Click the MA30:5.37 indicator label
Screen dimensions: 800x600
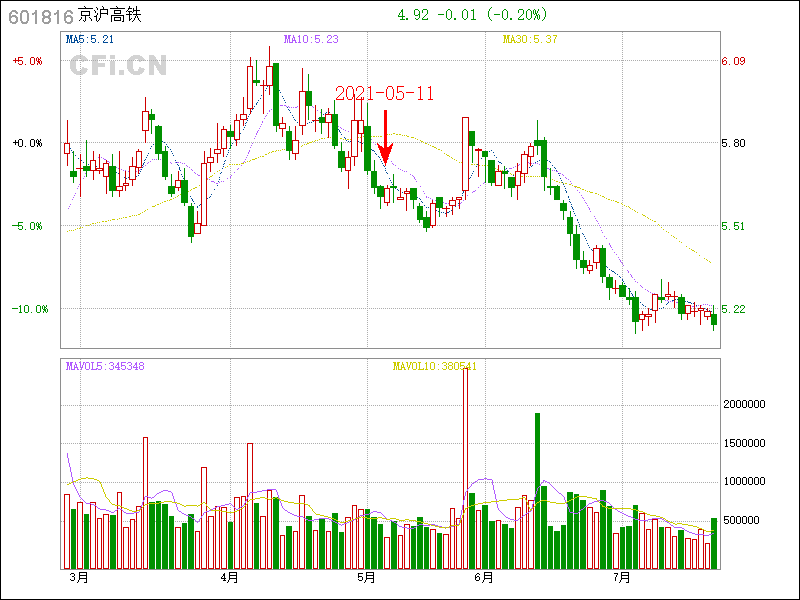(x=529, y=40)
